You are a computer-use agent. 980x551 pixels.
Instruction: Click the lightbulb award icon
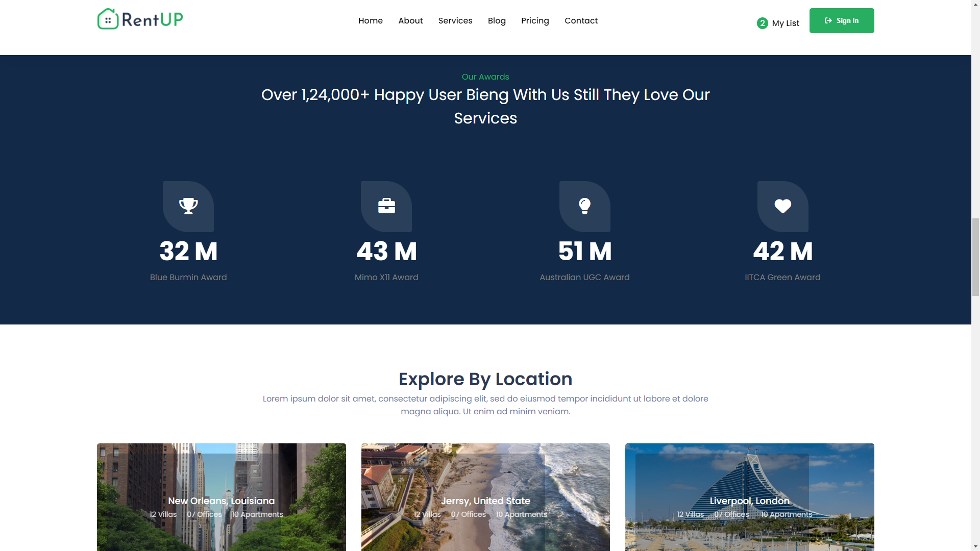584,206
